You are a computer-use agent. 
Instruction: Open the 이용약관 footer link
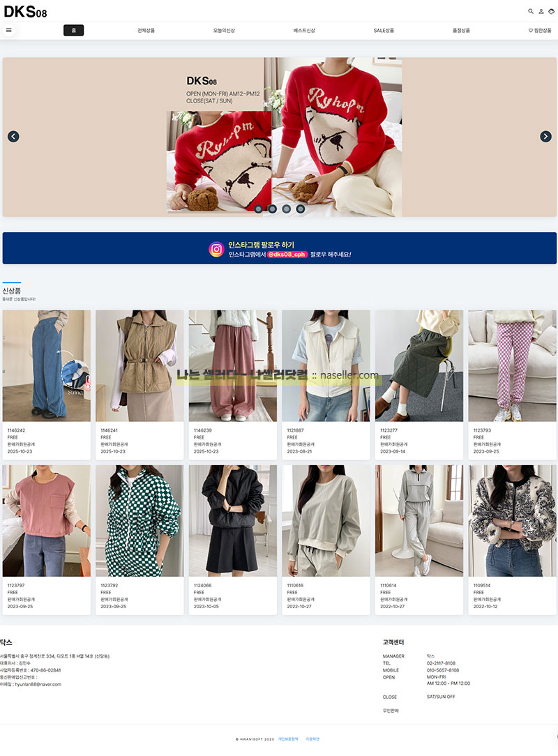point(312,739)
